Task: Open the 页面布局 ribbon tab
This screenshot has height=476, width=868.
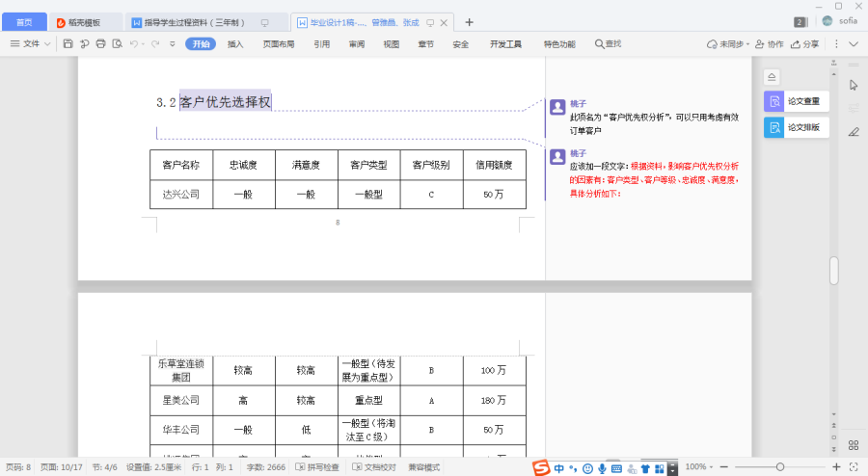Action: tap(279, 44)
